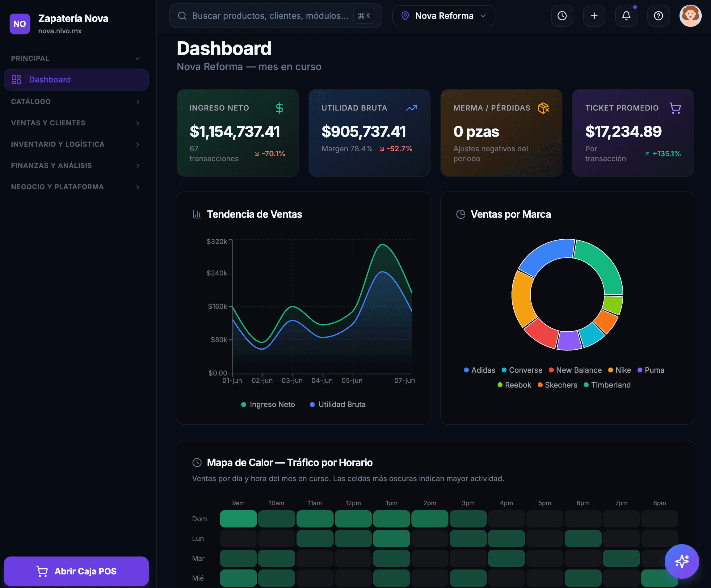Screen dimensions: 711x588
Task: Click the NO store logo badge
Action: point(20,24)
